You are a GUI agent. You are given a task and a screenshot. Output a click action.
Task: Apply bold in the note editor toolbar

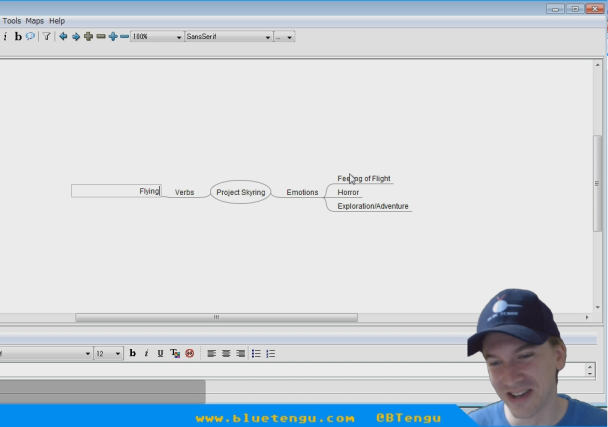[133, 353]
